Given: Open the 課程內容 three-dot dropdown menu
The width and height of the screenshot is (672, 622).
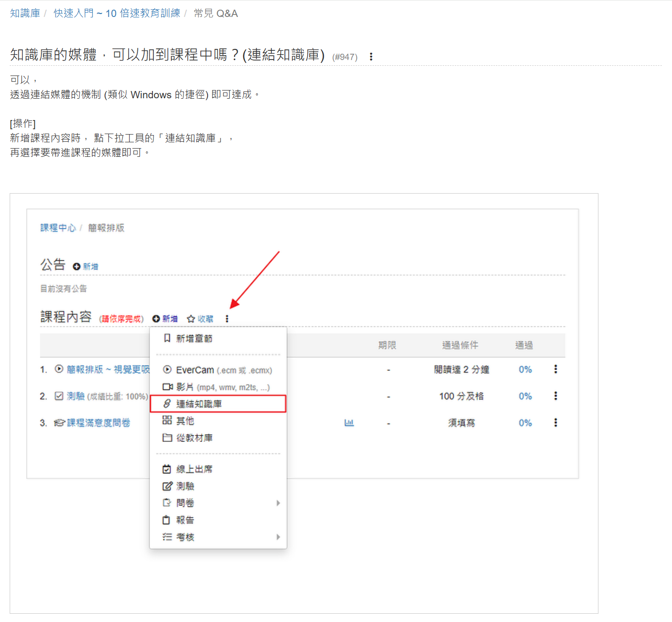Looking at the screenshot, I should pyautogui.click(x=227, y=319).
